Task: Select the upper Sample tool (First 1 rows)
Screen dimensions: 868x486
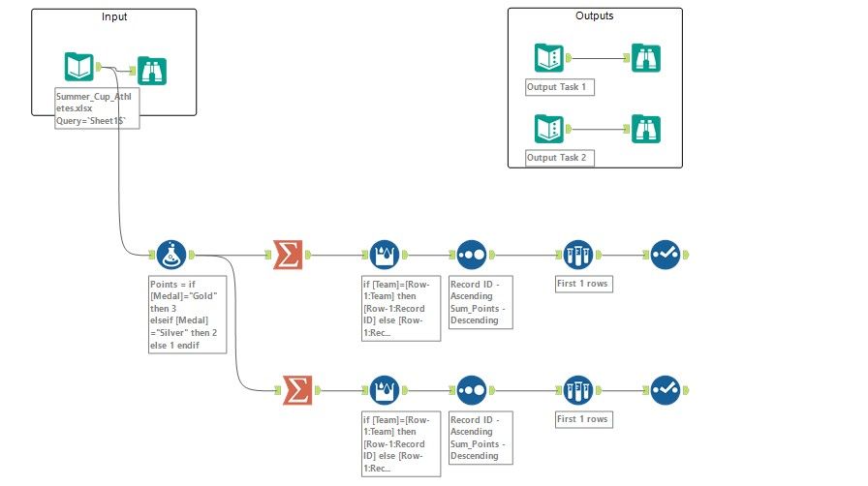Action: (578, 255)
